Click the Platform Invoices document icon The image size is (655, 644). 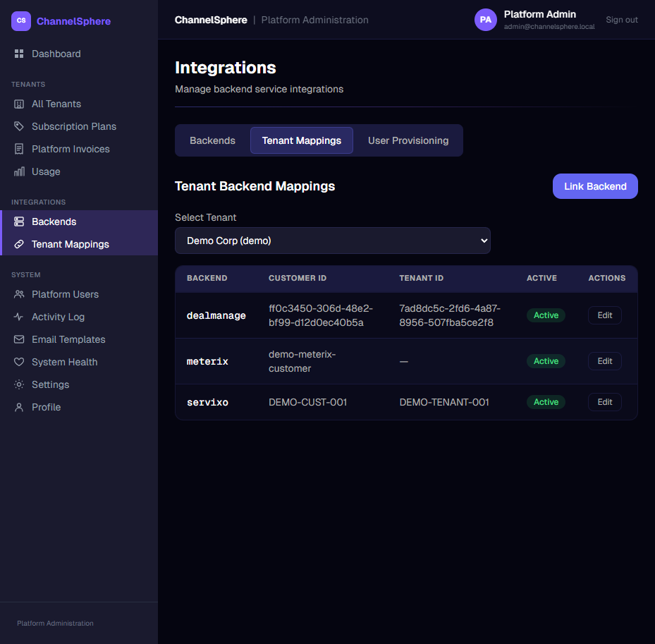tap(19, 150)
